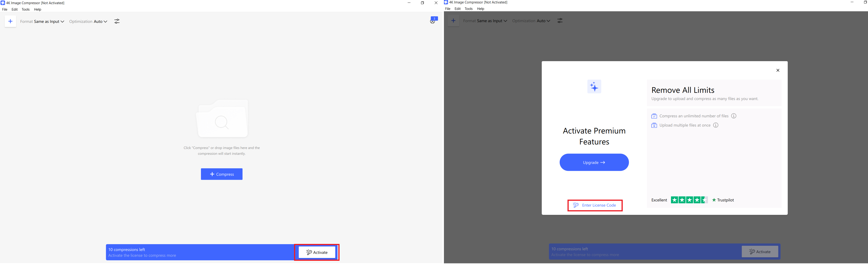Click the add image plus icon in left window
The width and height of the screenshot is (868, 264).
[x=10, y=21]
